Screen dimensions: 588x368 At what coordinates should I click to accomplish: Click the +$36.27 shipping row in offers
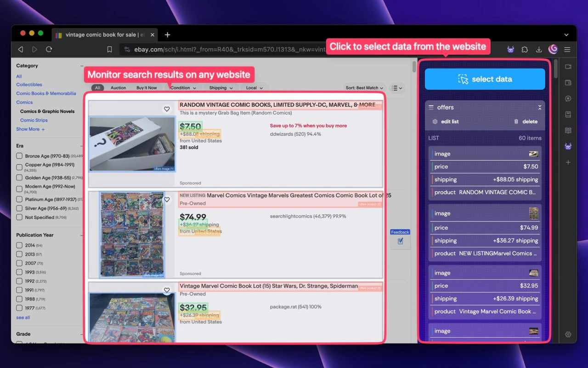tap(485, 241)
